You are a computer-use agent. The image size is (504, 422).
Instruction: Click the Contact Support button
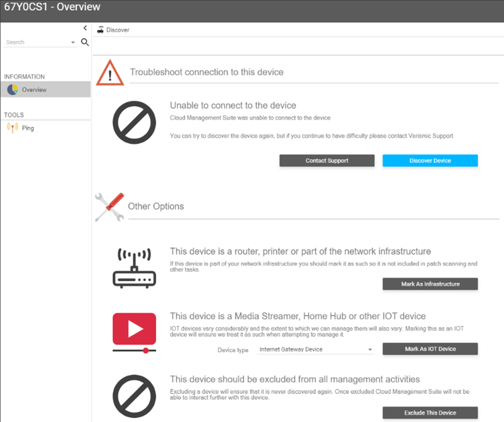(x=327, y=160)
